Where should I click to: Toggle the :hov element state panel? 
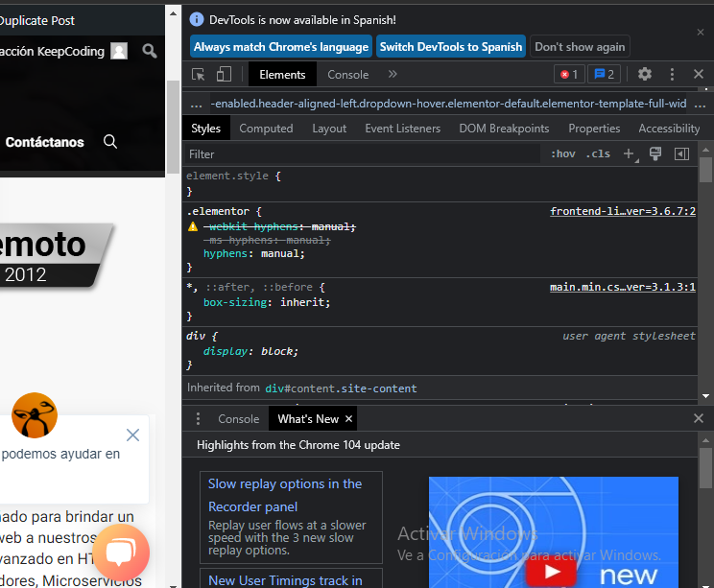click(563, 153)
